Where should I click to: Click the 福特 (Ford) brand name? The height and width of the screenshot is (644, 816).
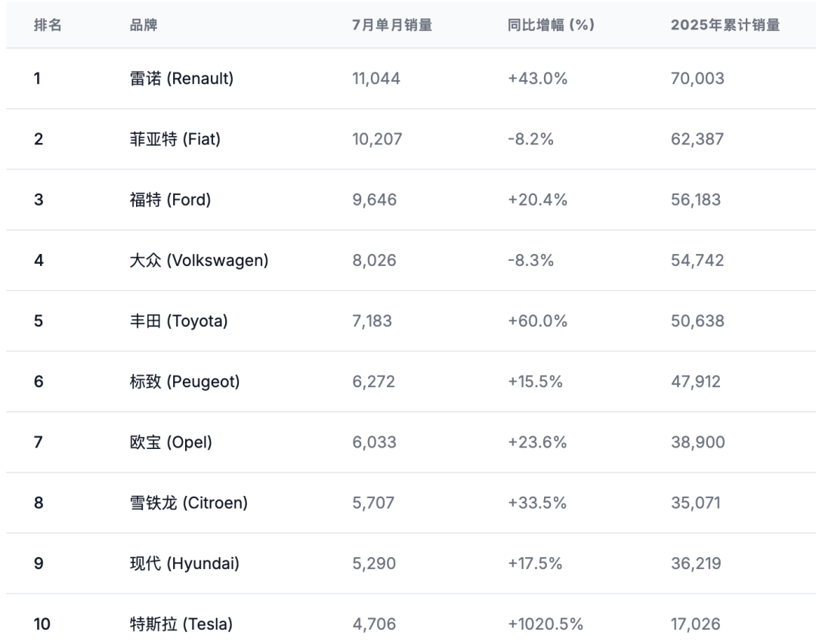pyautogui.click(x=170, y=200)
